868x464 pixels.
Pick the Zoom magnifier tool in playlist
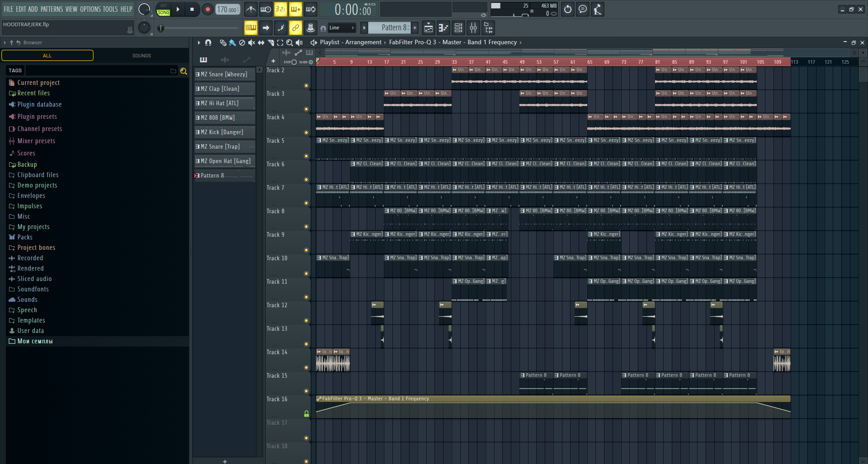coord(289,42)
